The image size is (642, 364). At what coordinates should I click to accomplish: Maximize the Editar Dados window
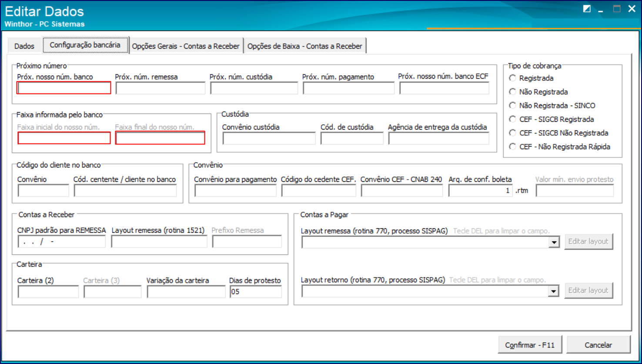(x=616, y=9)
